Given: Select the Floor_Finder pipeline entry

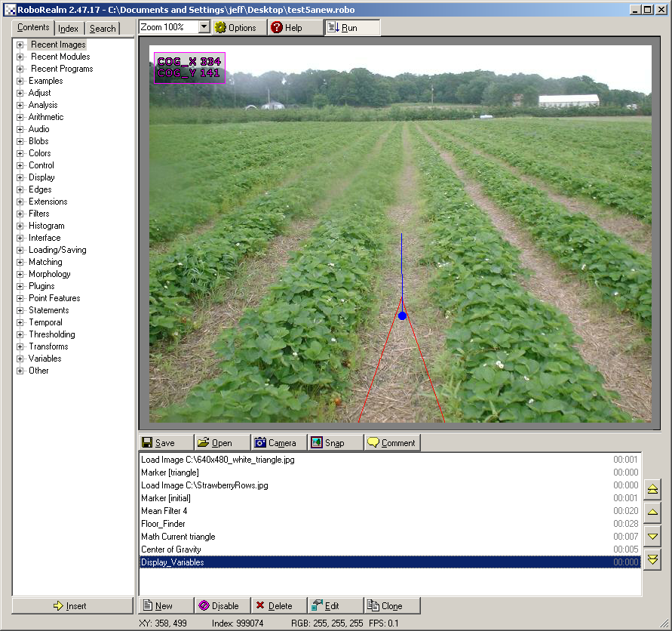Looking at the screenshot, I should (163, 524).
